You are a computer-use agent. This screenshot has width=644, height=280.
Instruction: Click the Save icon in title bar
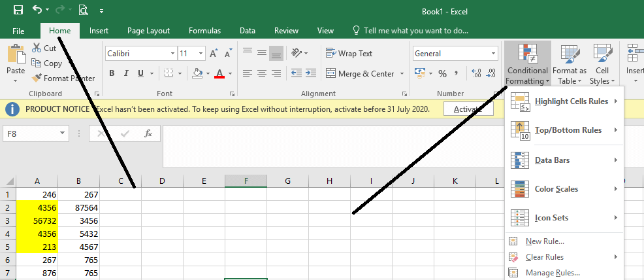[18, 10]
